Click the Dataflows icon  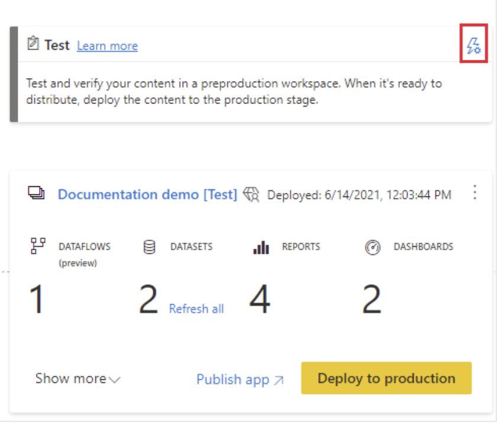[x=38, y=246]
